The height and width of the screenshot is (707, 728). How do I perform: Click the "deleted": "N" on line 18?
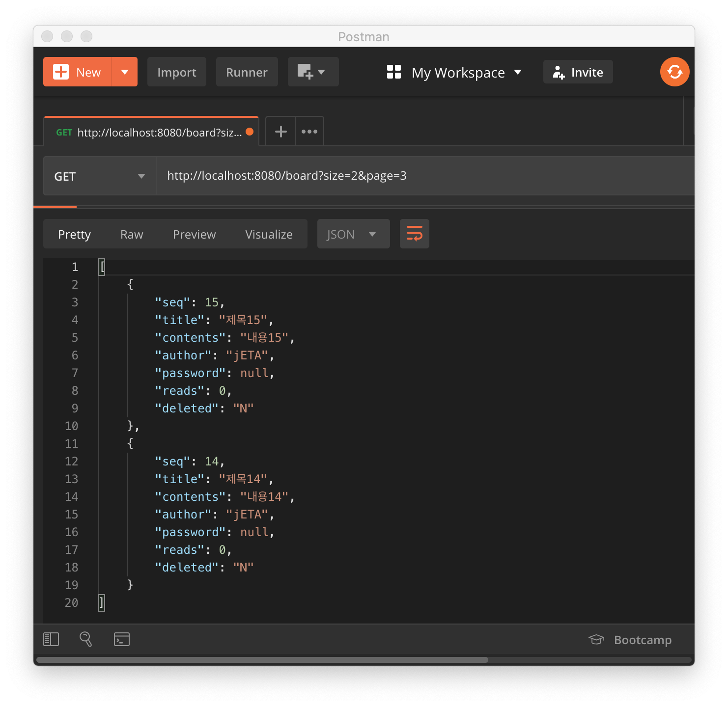tap(204, 567)
